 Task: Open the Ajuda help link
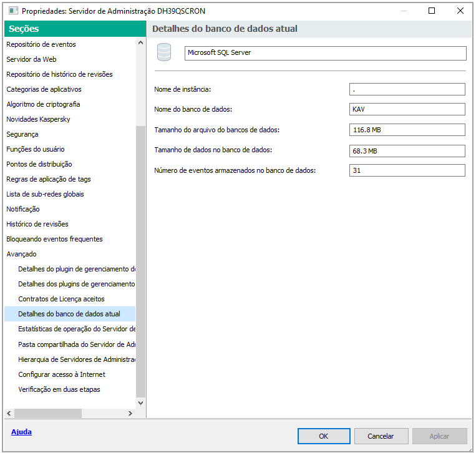tap(21, 432)
